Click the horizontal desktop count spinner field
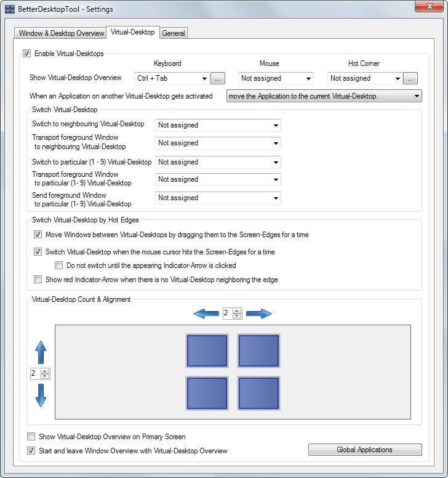The image size is (448, 478). [233, 313]
